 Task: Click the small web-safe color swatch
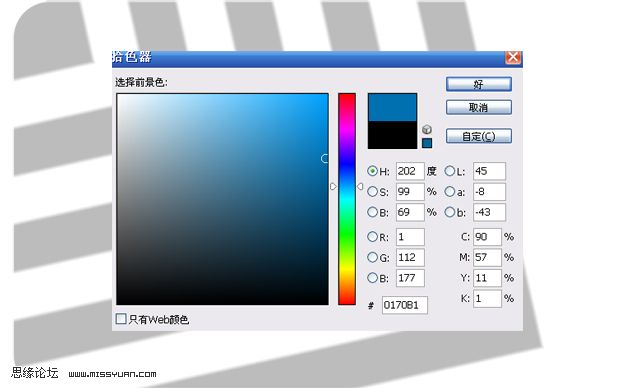click(x=427, y=143)
